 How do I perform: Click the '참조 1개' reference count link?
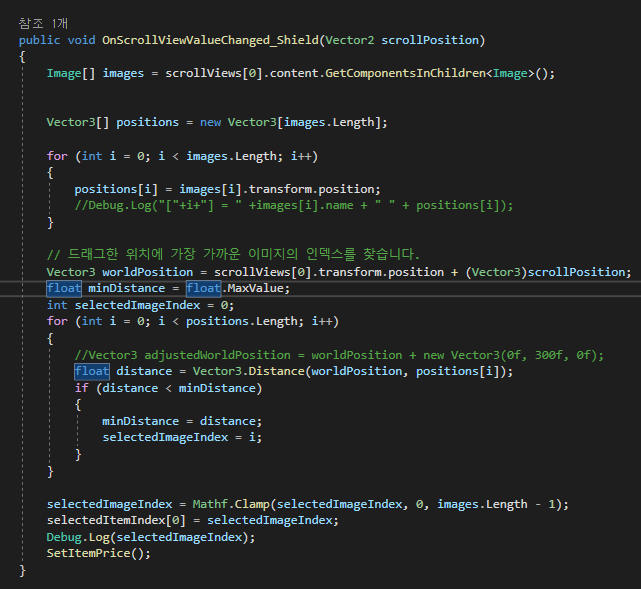coord(43,23)
